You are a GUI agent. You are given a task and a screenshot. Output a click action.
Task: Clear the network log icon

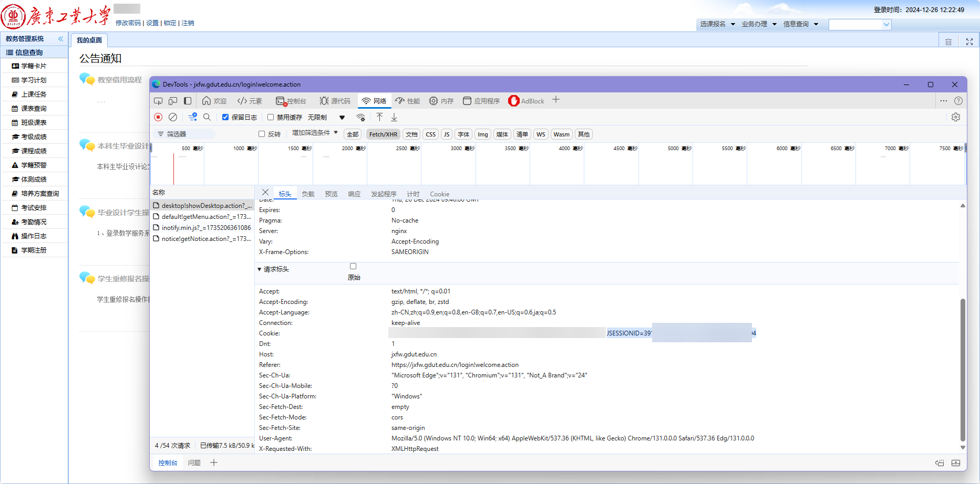coord(173,117)
